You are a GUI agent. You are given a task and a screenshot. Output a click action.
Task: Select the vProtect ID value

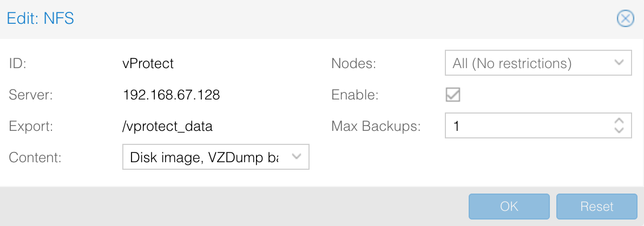click(x=148, y=63)
